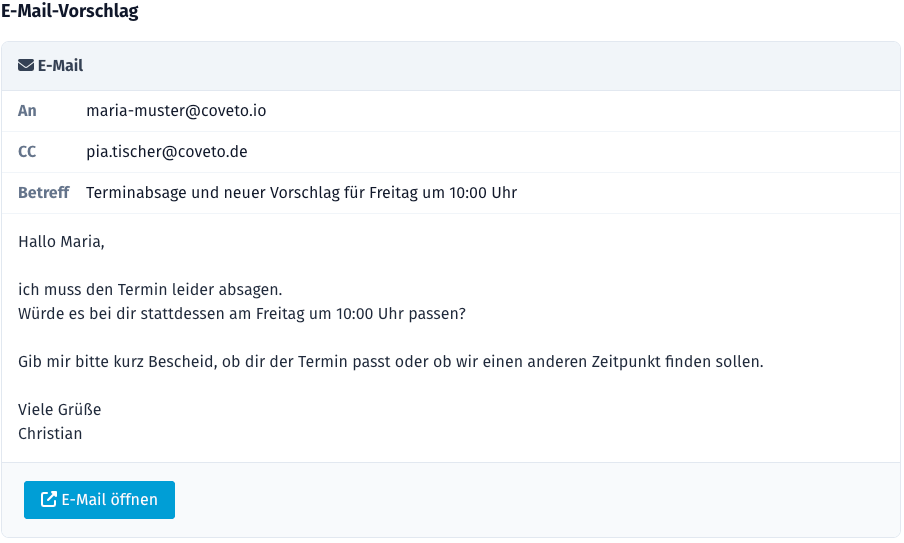
Task: Click the sentence starting with Würde es
Action: (x=242, y=313)
